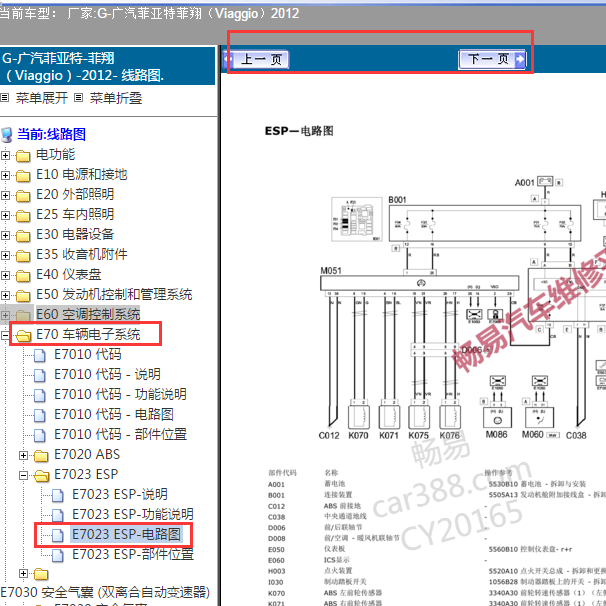This screenshot has height=606, width=606.
Task: Open the E7010 代码 - 电路图 page
Action: 114,415
